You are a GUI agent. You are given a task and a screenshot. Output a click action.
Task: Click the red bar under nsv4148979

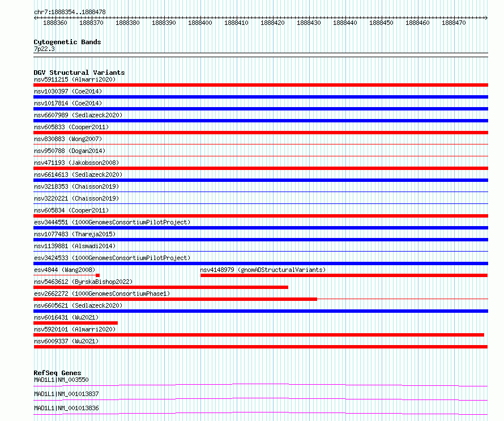(344, 275)
